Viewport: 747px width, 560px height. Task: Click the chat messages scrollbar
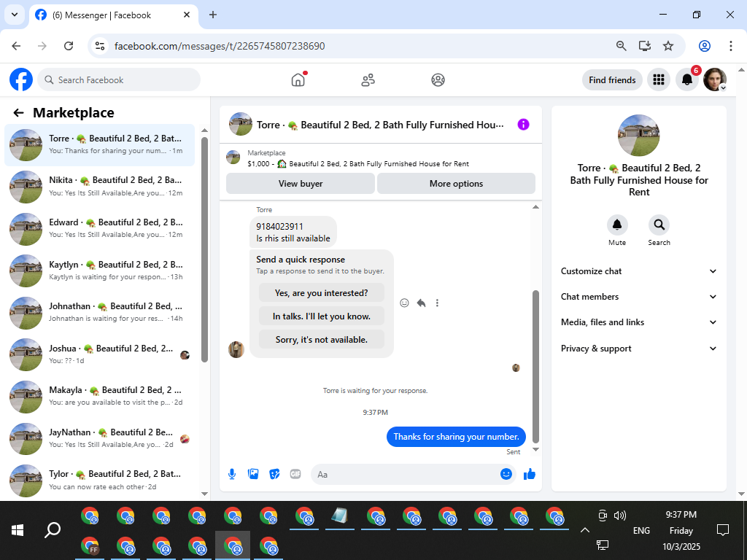coord(535,367)
